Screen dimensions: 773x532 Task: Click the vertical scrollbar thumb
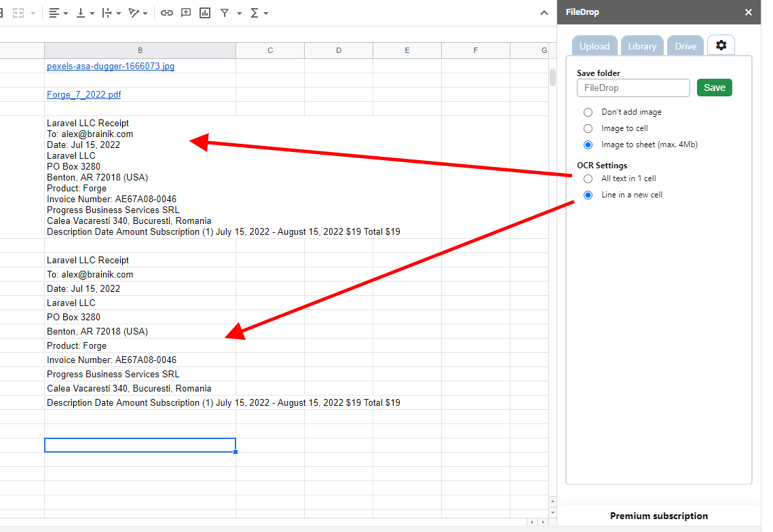552,77
